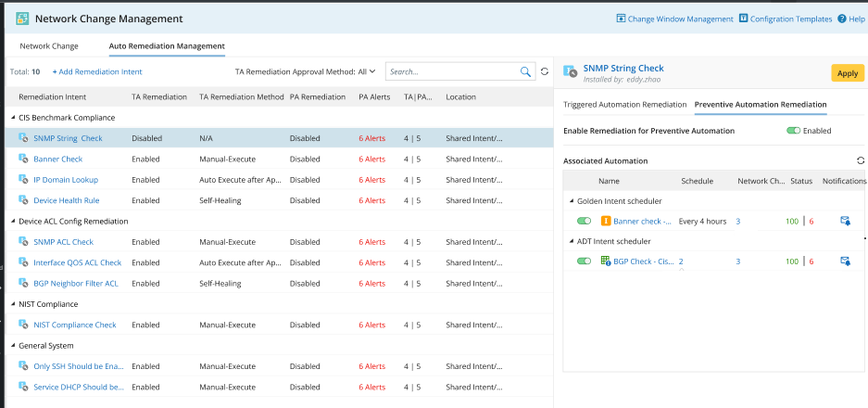
Task: Refresh the Associated Automation list
Action: tap(861, 160)
